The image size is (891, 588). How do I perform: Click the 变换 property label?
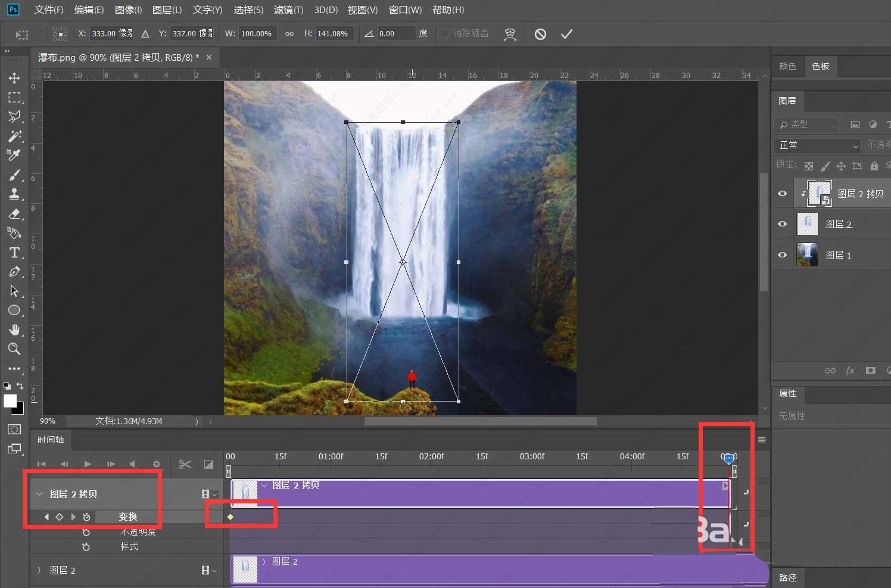point(128,517)
